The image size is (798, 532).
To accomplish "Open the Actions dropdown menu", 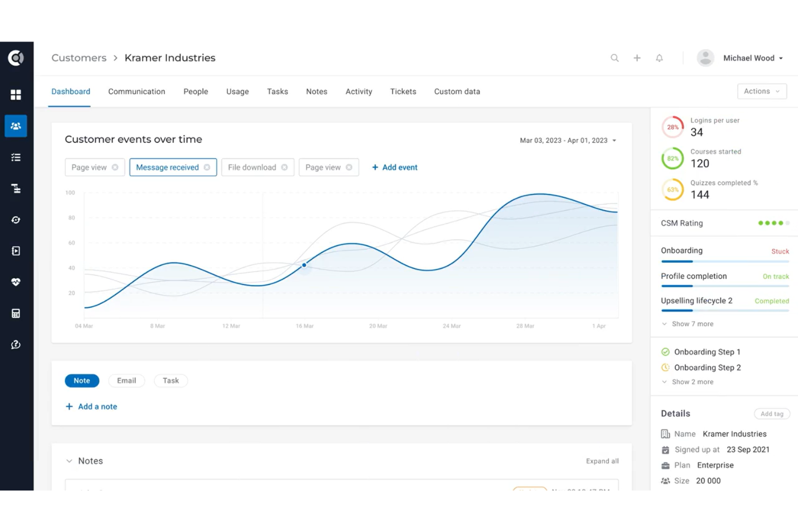I will click(x=761, y=91).
